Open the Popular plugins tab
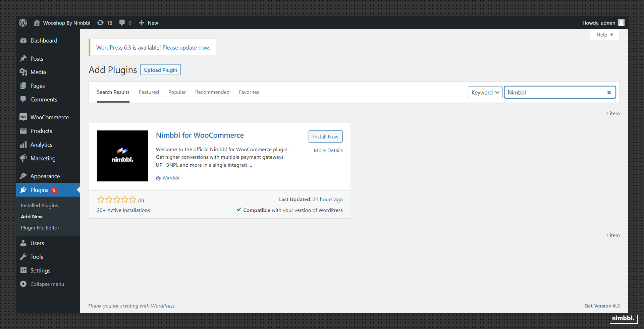Image resolution: width=644 pixels, height=329 pixels. click(x=177, y=92)
